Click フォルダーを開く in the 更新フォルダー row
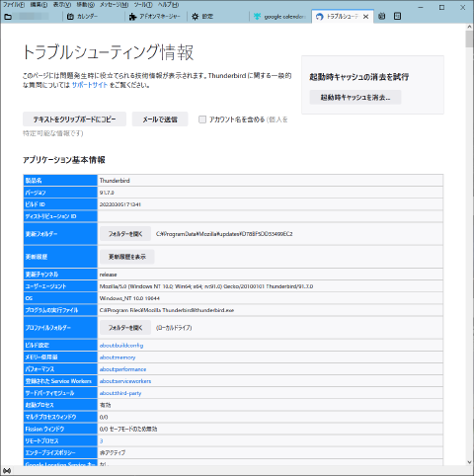 tap(125, 234)
